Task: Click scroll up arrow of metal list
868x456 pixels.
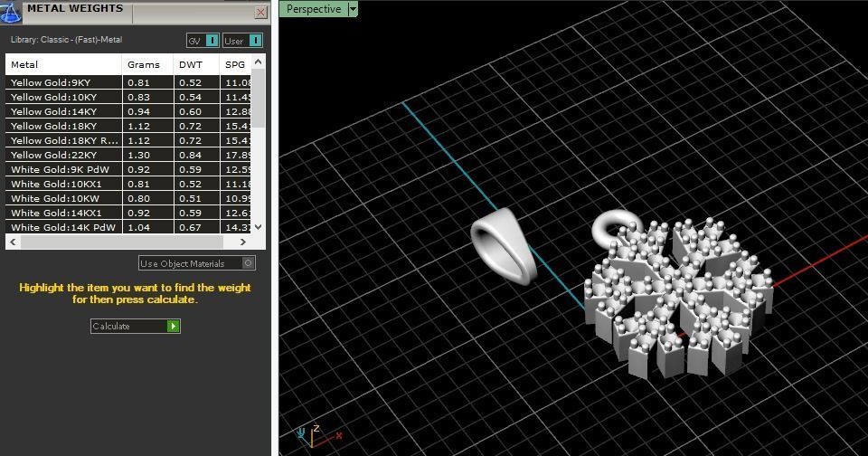Action: click(258, 61)
